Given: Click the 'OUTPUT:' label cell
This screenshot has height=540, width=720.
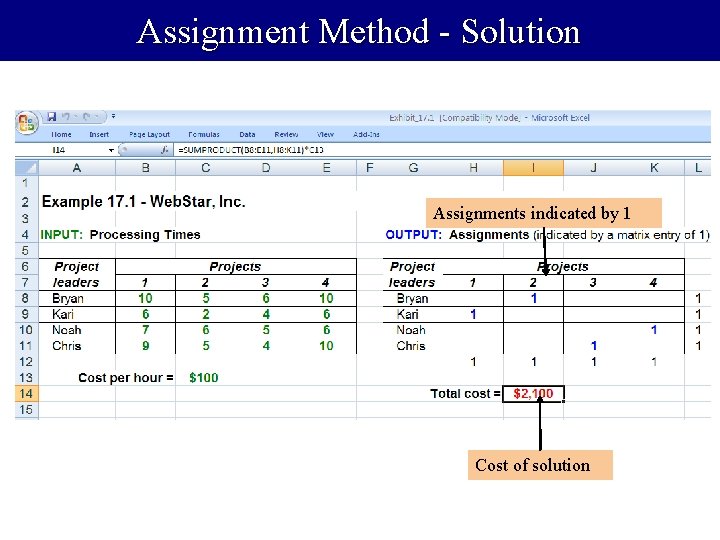Looking at the screenshot, I should point(413,235).
